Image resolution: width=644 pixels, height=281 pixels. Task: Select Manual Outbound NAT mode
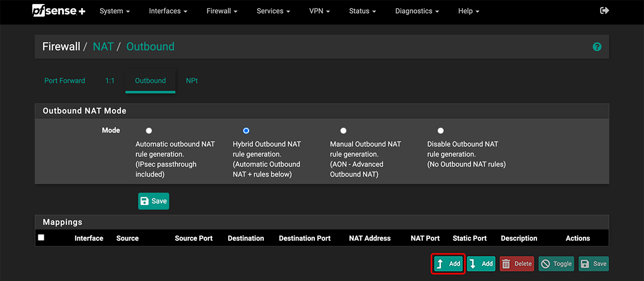click(x=343, y=131)
